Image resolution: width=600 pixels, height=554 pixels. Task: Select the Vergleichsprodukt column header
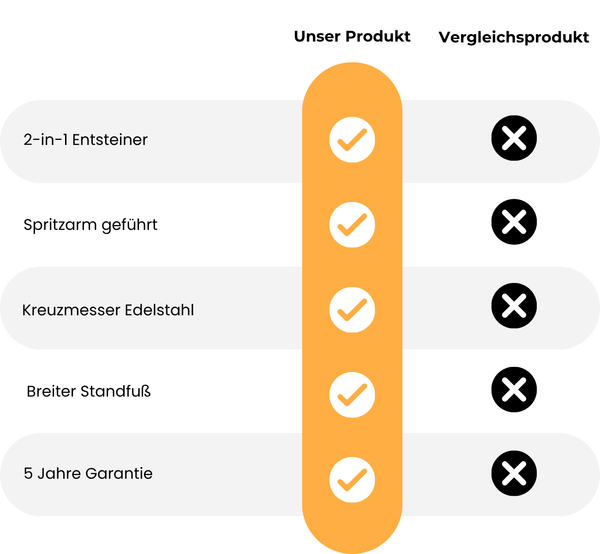[513, 38]
